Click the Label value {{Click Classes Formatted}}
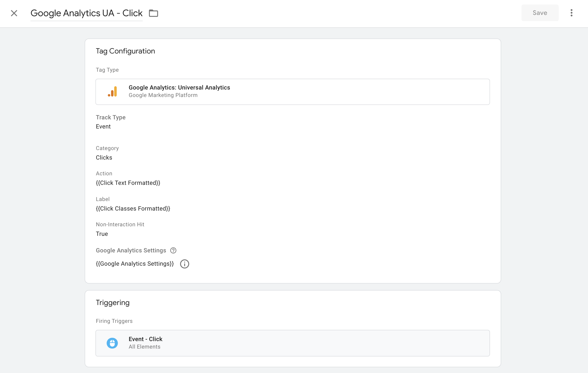 coord(133,209)
